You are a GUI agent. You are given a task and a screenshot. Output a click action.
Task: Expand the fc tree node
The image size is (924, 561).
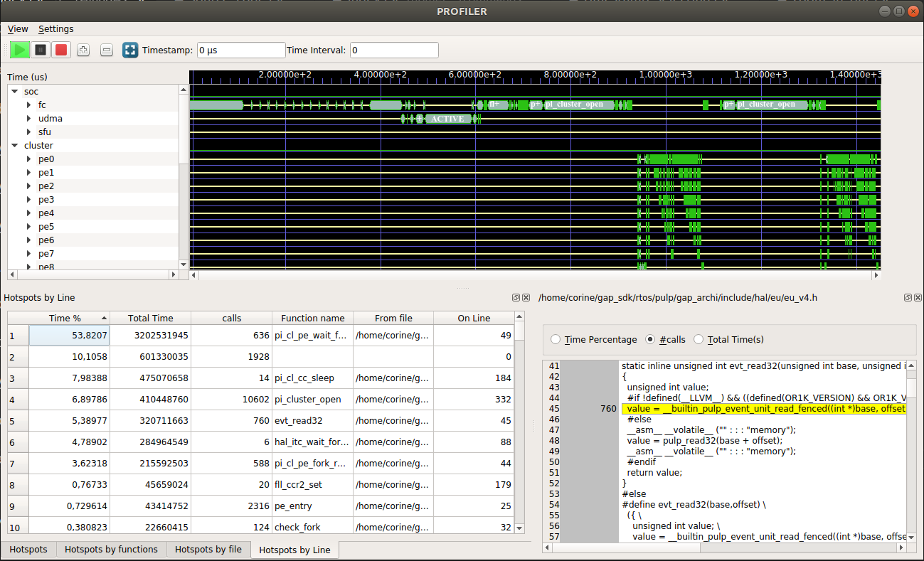[x=29, y=105]
